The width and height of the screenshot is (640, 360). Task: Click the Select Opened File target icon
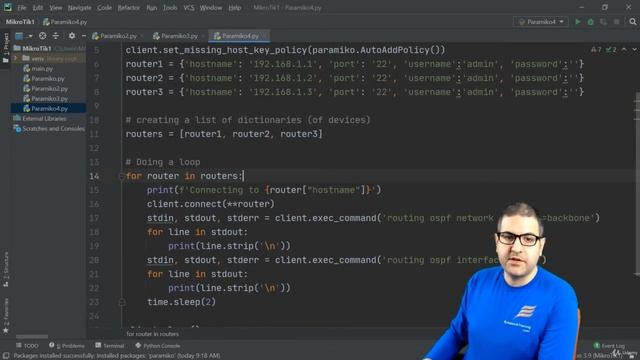[x=42, y=36]
